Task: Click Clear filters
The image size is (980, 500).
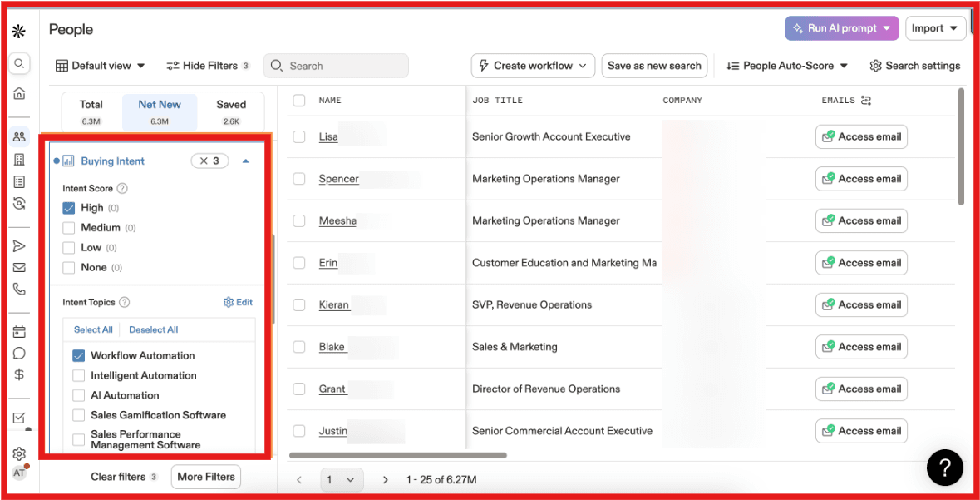Action: tap(125, 477)
